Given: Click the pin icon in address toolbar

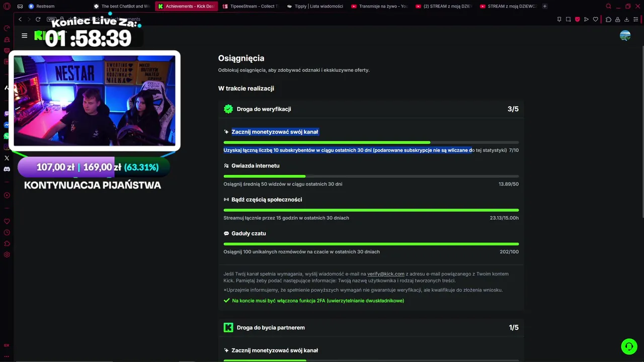Looking at the screenshot, I should 559,19.
